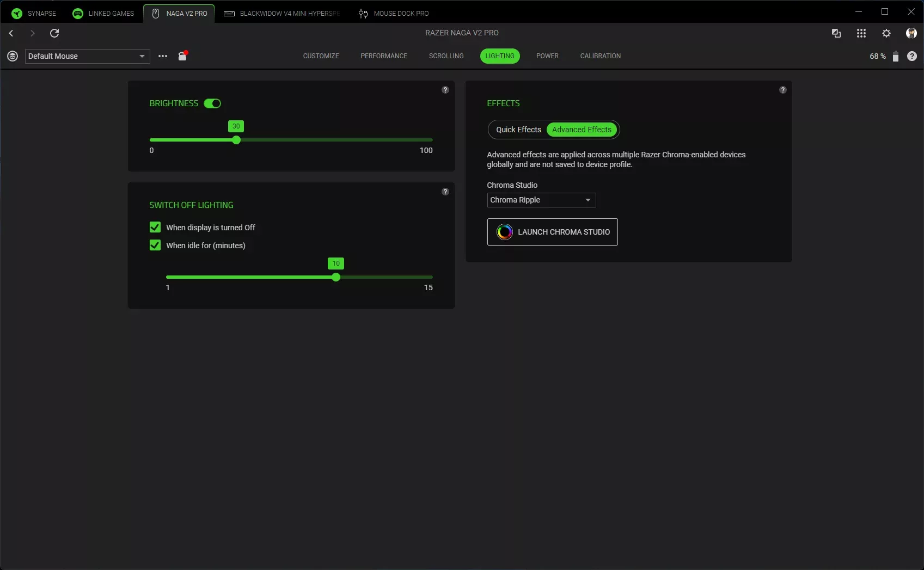Click the Synapse logo icon

point(17,14)
